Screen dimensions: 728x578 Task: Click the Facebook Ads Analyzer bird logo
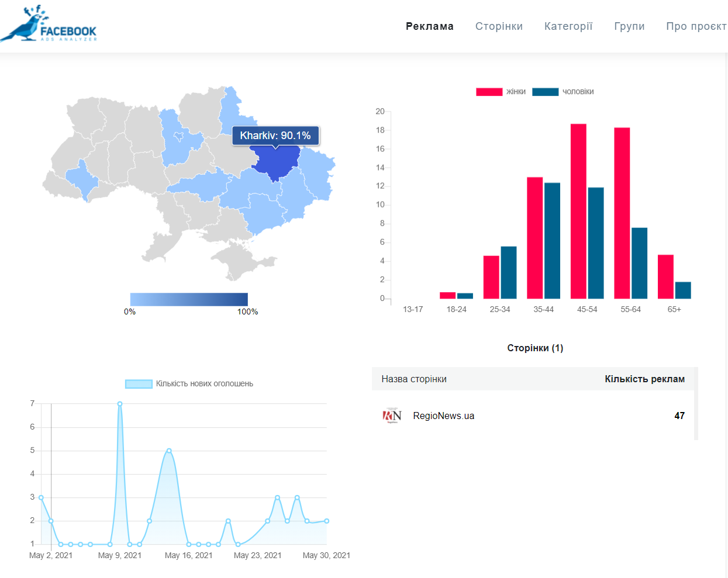pyautogui.click(x=48, y=25)
